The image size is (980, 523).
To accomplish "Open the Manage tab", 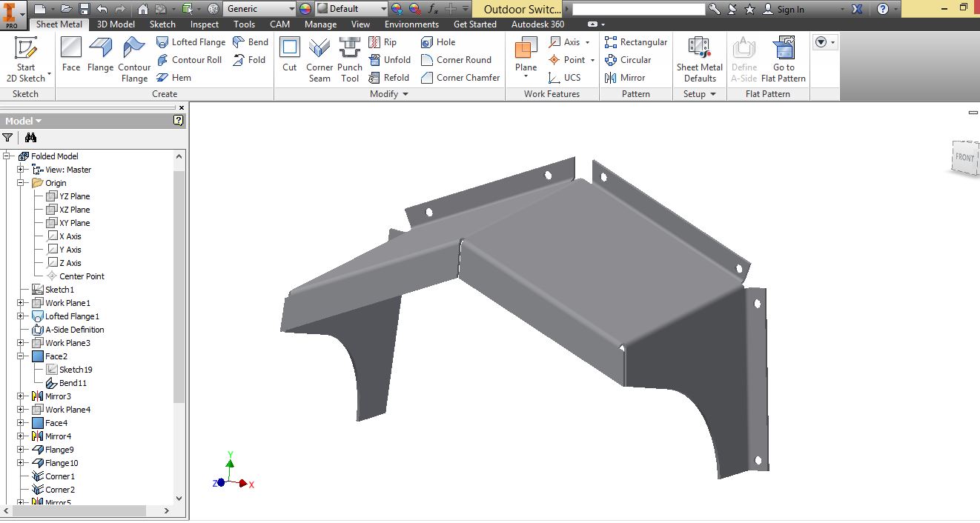I will [321, 24].
